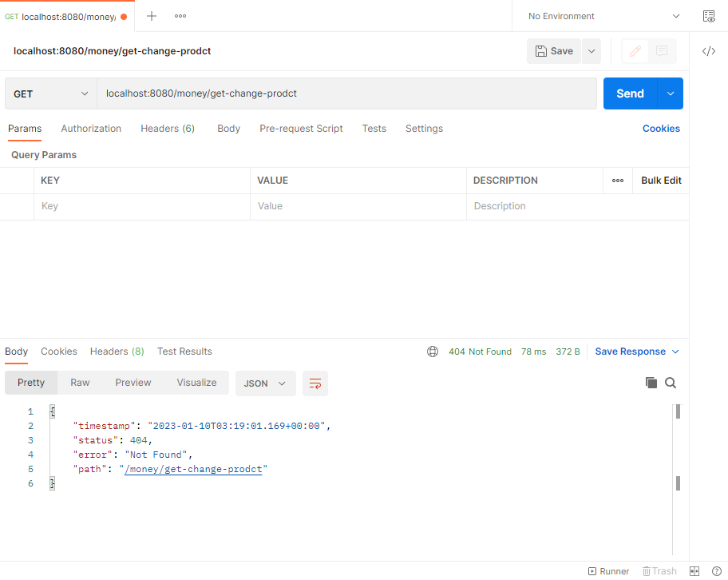Select the Preview view
This screenshot has width=728, height=580.
133,383
